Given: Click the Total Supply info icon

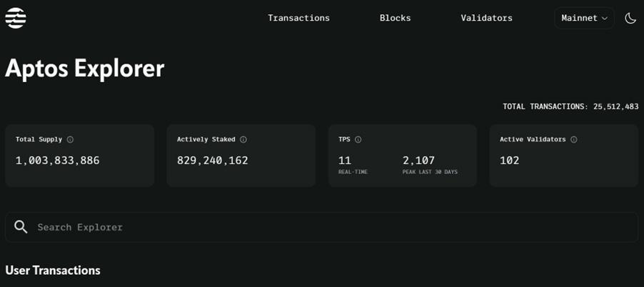Looking at the screenshot, I should [x=70, y=140].
